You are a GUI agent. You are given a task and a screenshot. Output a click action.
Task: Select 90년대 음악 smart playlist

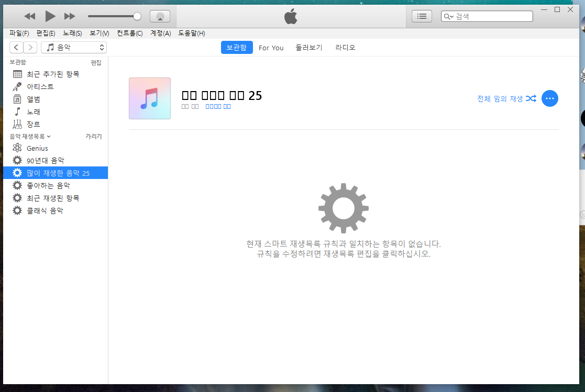[46, 161]
